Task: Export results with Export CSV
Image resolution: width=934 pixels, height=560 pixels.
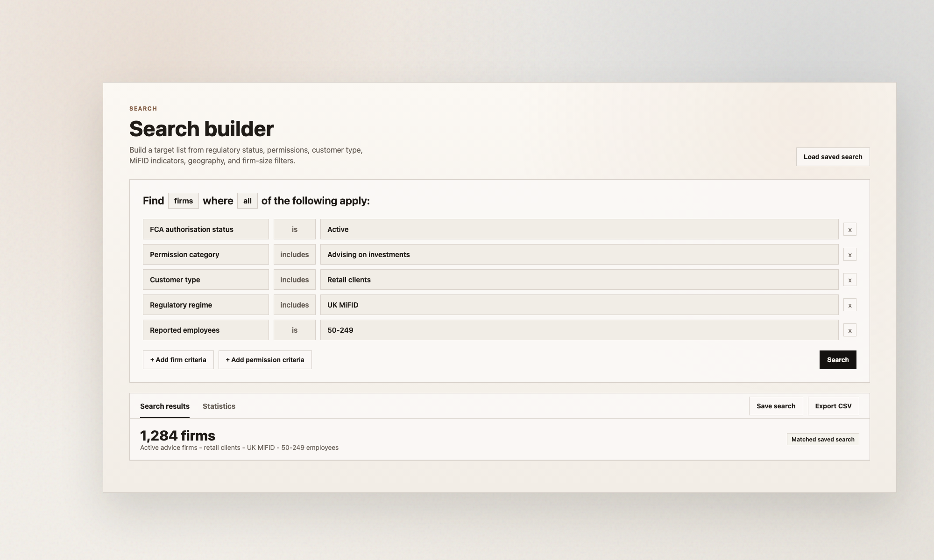Action: (833, 406)
